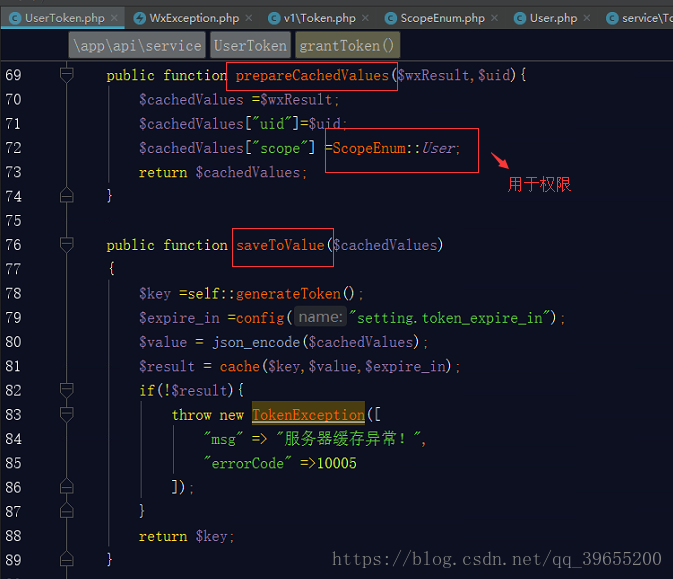Click line number 80 in gutter

point(13,342)
